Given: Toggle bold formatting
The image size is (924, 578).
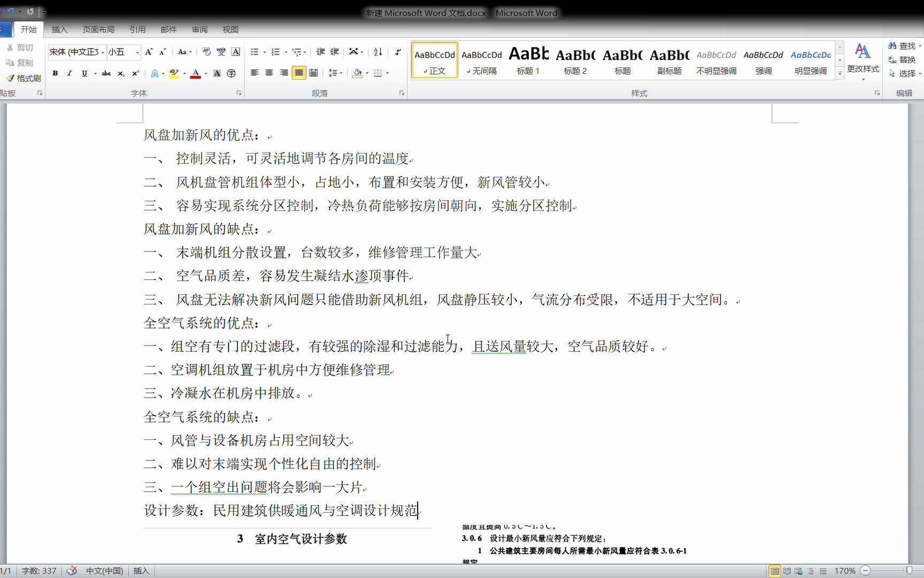Looking at the screenshot, I should (x=55, y=73).
